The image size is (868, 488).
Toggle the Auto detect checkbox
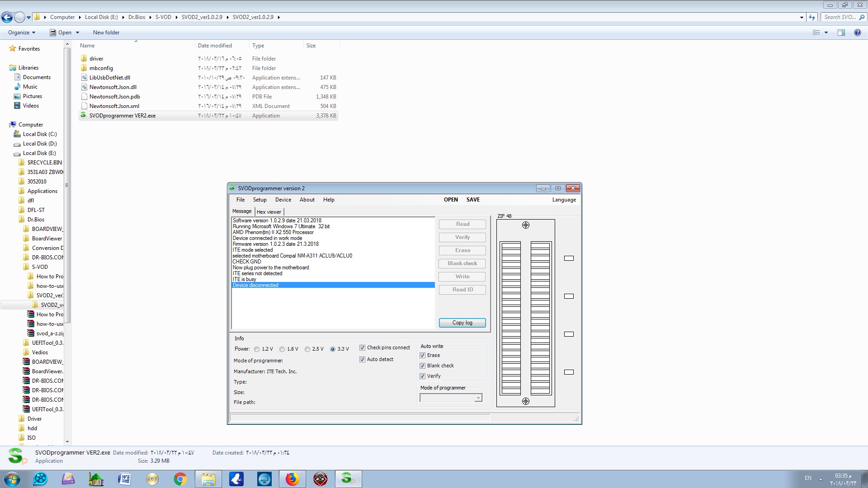coord(362,360)
